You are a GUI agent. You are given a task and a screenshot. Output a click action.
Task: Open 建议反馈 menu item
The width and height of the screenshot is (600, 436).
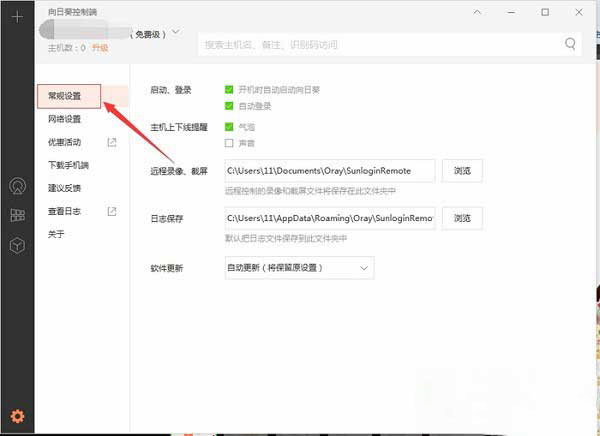pyautogui.click(x=64, y=188)
